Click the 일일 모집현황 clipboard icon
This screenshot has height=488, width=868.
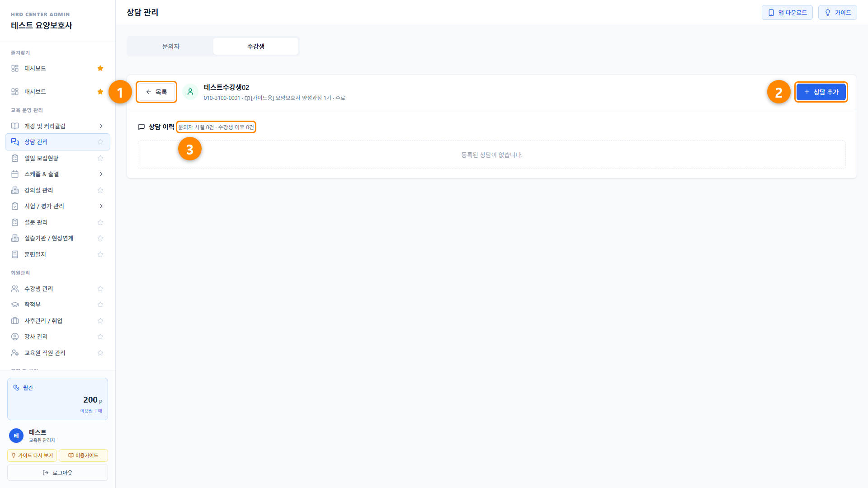point(15,158)
